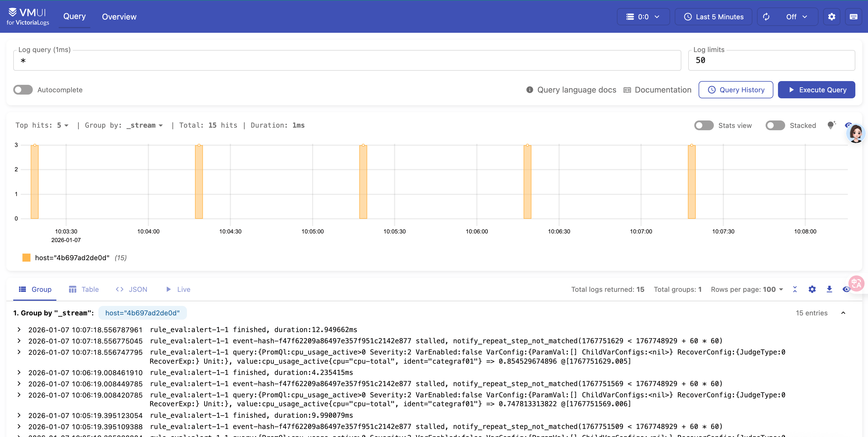Download logs using the download icon

click(829, 289)
